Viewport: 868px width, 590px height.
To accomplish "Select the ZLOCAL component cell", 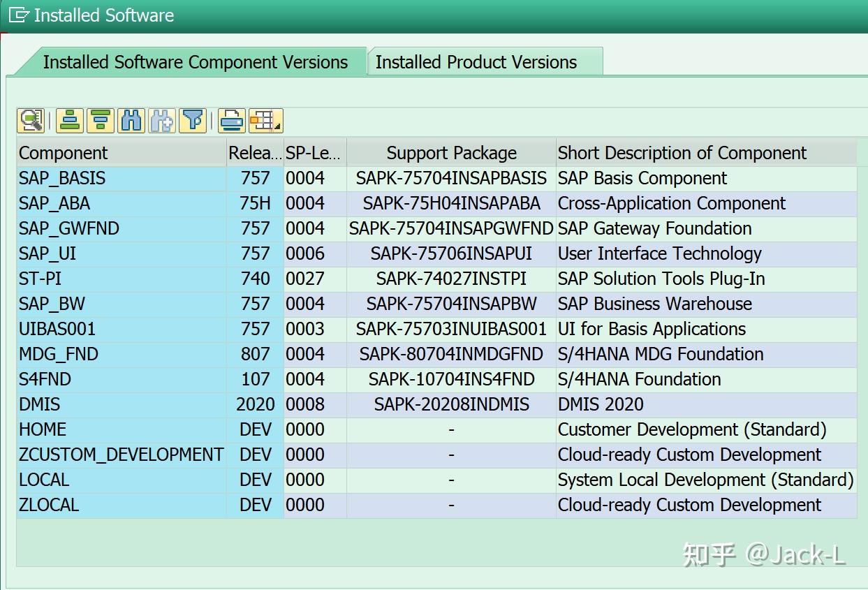I will tap(122, 505).
